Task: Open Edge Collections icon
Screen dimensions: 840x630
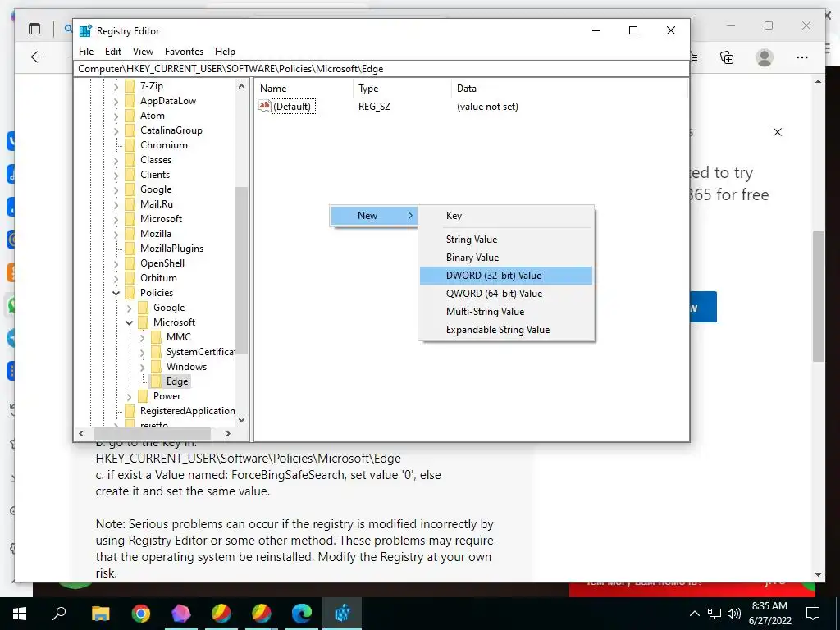Action: 727,57
